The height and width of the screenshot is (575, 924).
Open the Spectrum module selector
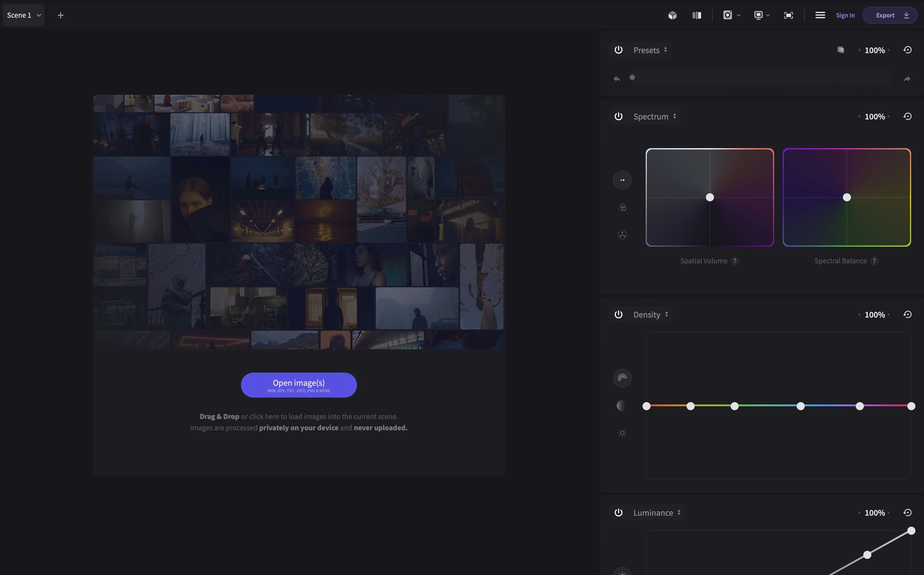[x=655, y=116]
